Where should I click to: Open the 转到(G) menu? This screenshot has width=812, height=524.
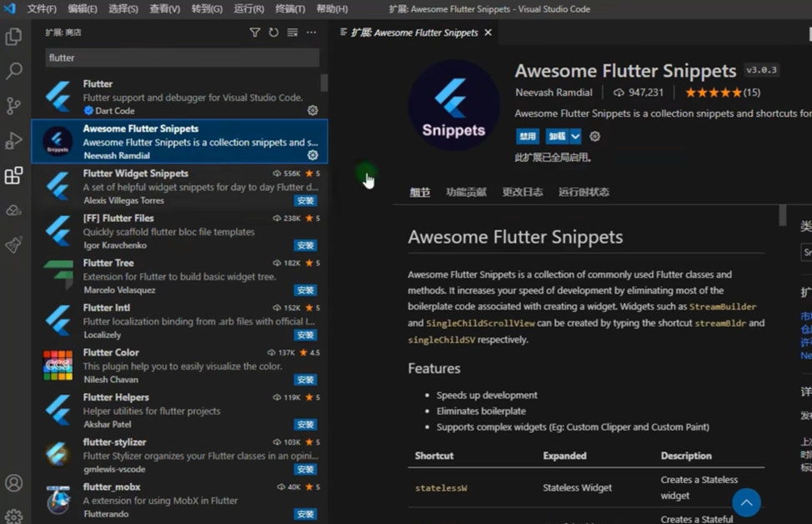(207, 9)
